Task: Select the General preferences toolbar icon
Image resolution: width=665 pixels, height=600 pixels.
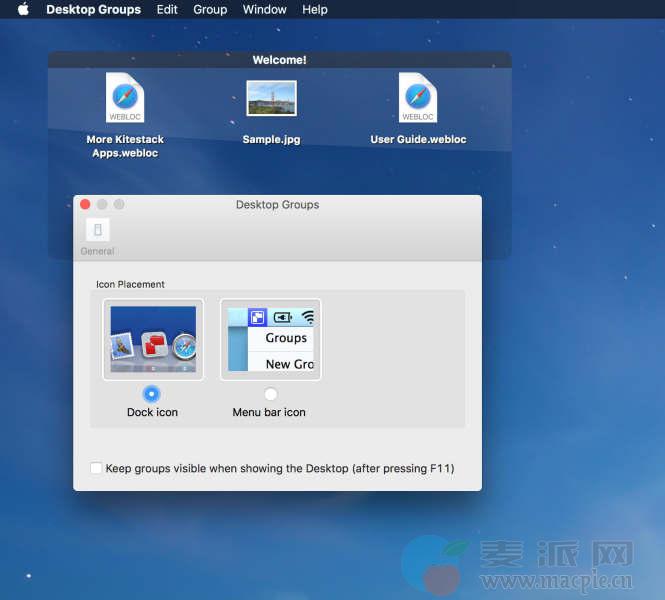Action: (97, 231)
